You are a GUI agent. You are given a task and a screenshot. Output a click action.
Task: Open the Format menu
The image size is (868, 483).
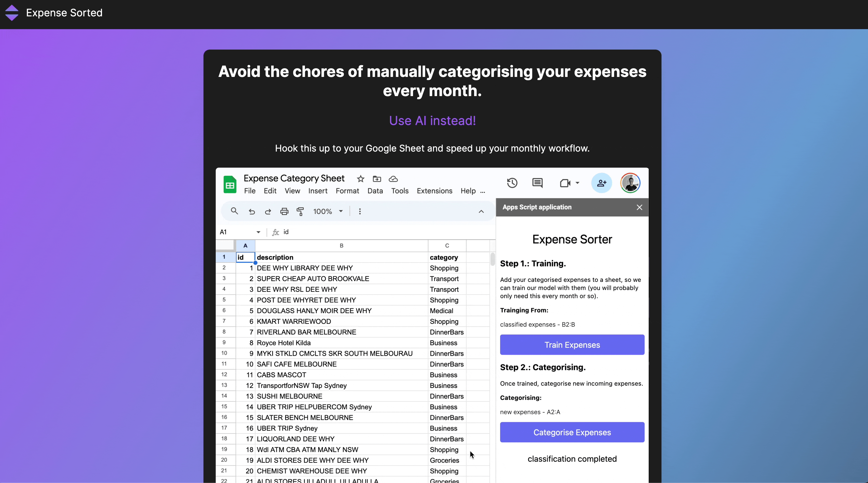click(347, 191)
